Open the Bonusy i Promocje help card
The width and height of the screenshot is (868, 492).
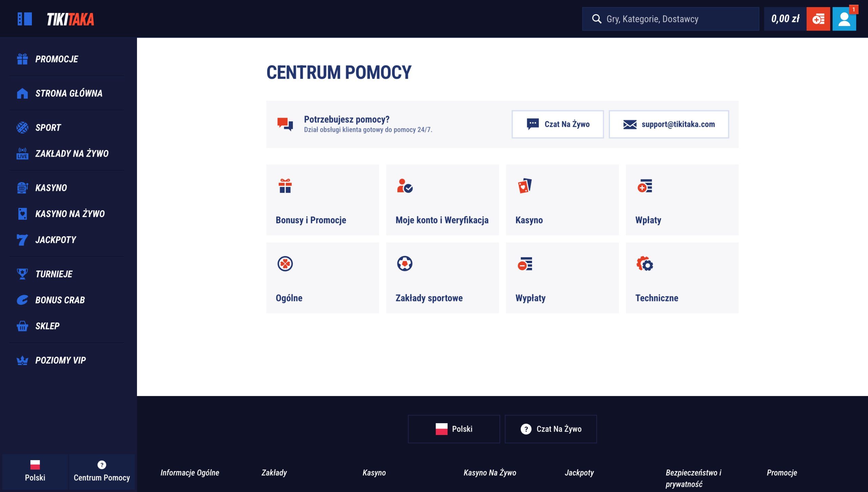click(x=322, y=200)
